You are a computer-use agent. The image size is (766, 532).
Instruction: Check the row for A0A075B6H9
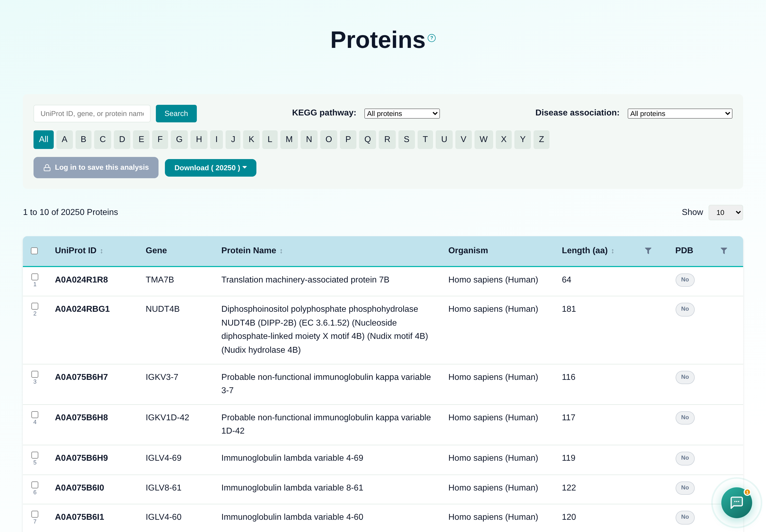[35, 455]
